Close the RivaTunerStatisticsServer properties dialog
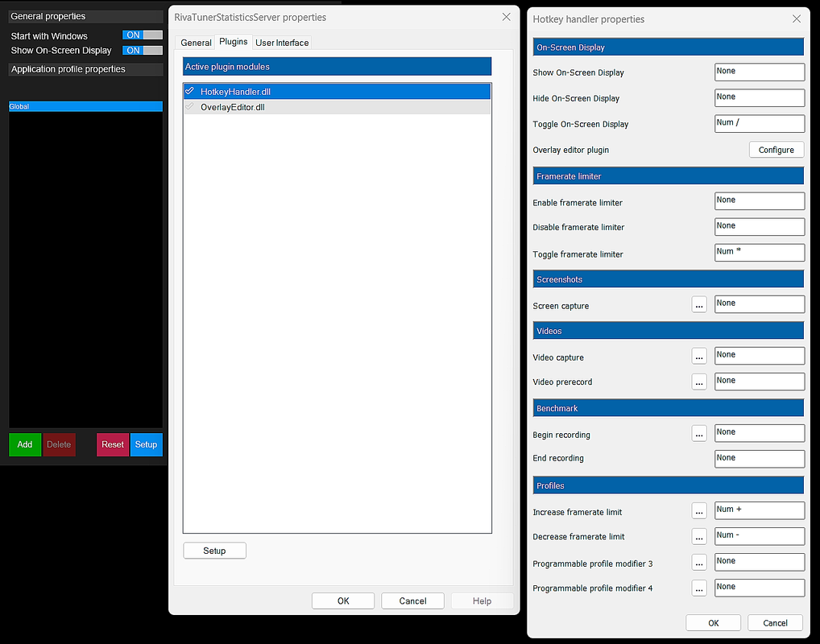 point(506,17)
